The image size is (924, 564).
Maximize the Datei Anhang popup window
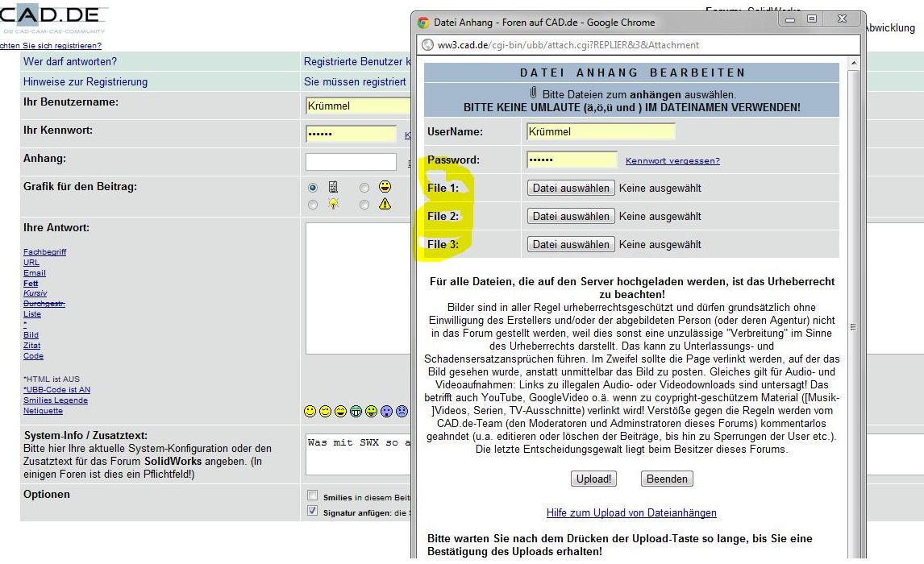(x=812, y=19)
